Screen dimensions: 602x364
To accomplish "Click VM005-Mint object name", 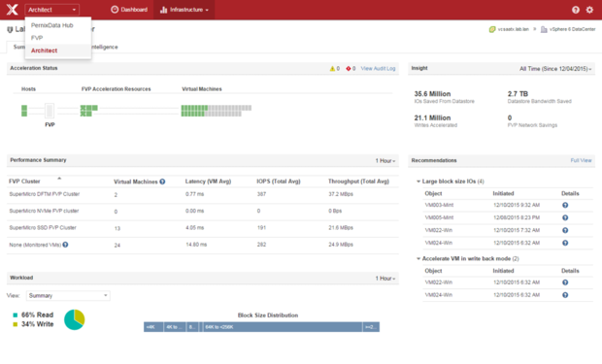I will pos(439,217).
